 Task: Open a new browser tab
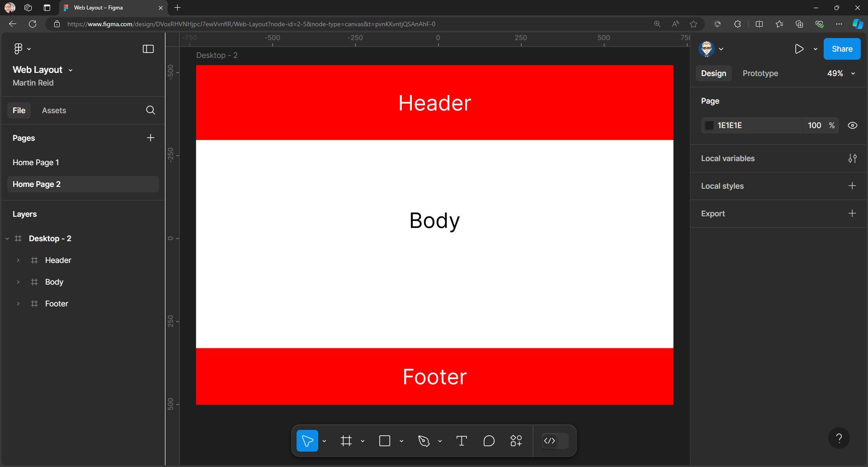178,8
